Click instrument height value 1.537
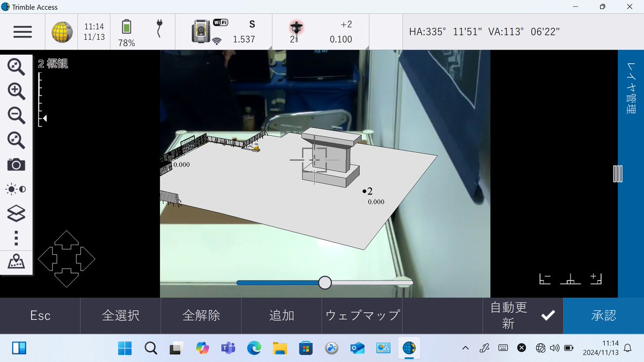644x362 pixels. click(x=244, y=39)
